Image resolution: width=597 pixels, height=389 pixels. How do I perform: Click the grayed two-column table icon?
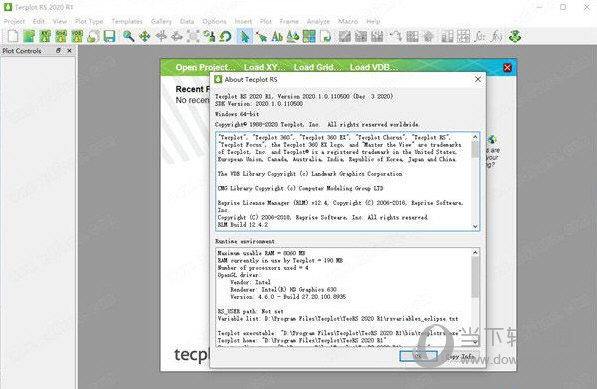click(x=447, y=36)
